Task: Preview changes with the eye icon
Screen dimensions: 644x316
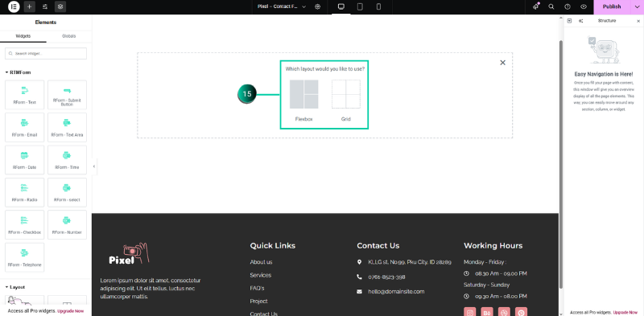Action: click(584, 6)
